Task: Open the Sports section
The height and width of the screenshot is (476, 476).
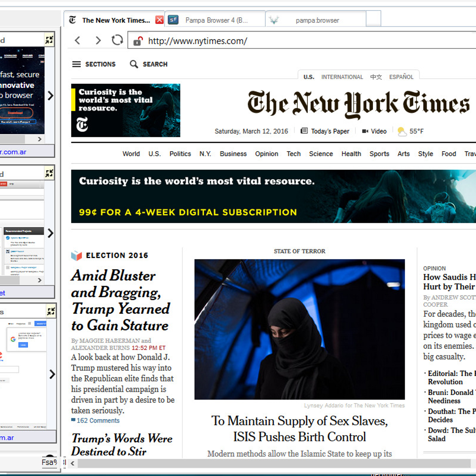Action: 379,154
